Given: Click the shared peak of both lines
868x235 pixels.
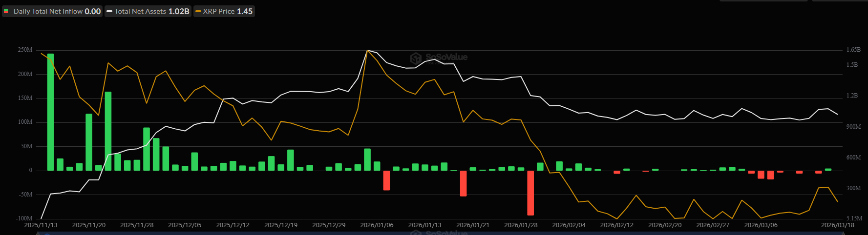Looking at the screenshot, I should (x=367, y=50).
